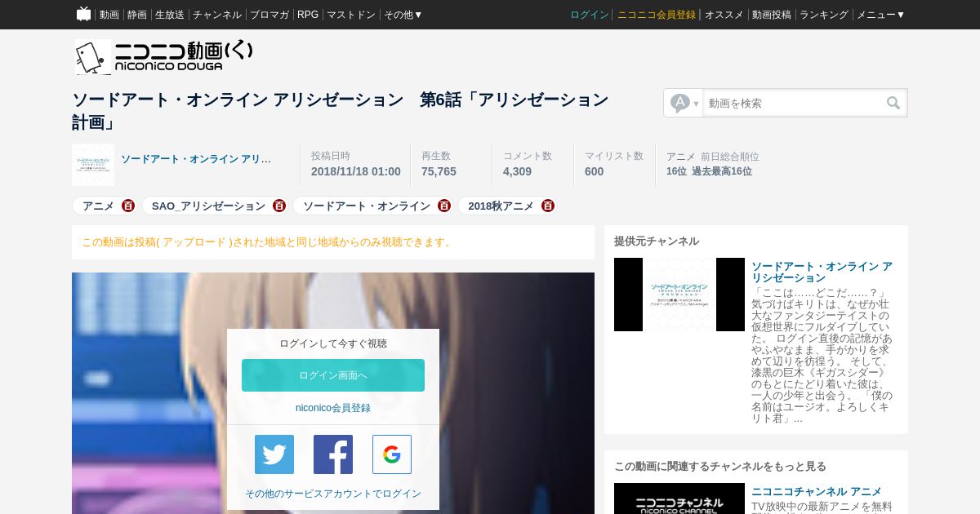Open ニコニコチャンネル thumbnail
The height and width of the screenshot is (514, 980).
click(x=679, y=498)
